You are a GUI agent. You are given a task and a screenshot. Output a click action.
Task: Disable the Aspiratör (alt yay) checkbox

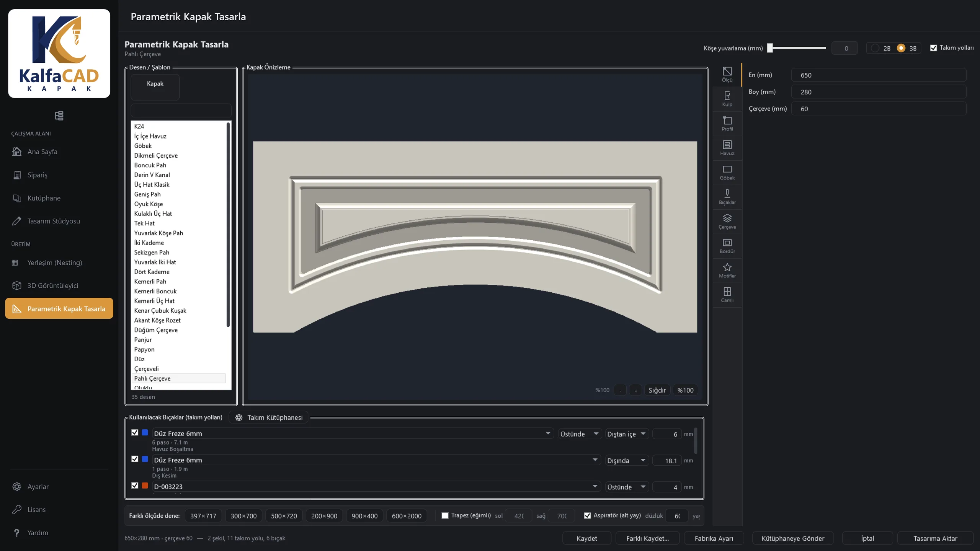tap(587, 515)
